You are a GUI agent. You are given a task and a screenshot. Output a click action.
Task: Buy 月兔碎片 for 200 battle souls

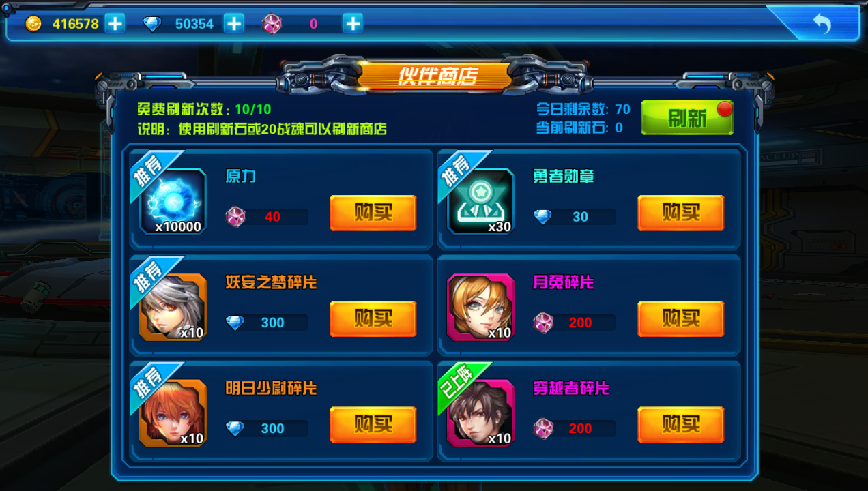[x=681, y=318]
